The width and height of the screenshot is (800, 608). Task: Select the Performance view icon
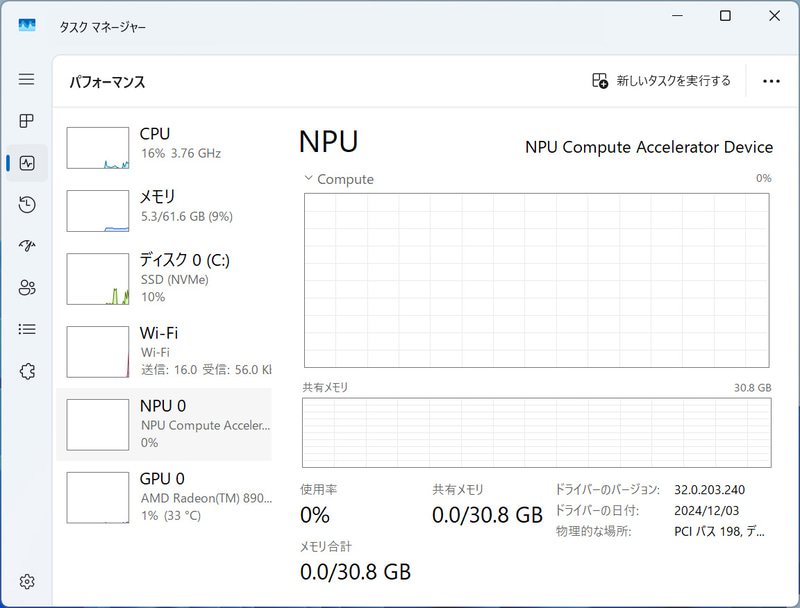[x=26, y=162]
